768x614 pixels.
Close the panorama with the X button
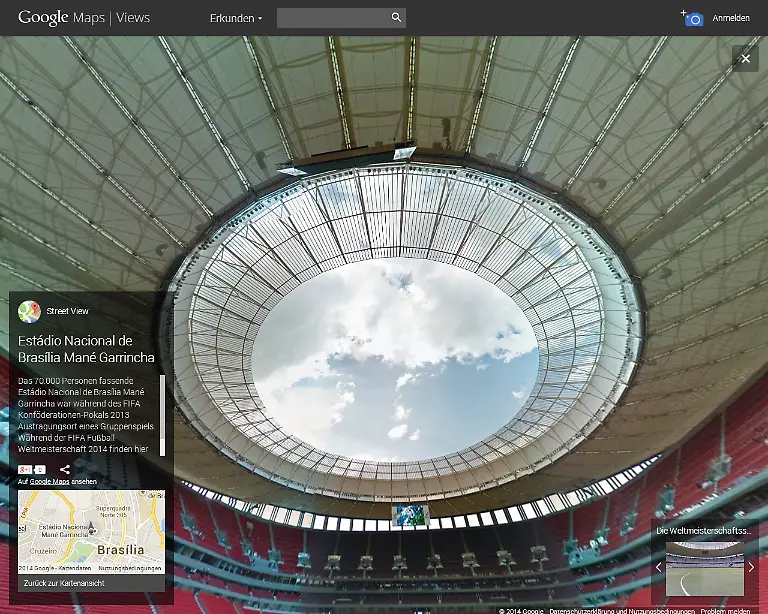pyautogui.click(x=745, y=59)
